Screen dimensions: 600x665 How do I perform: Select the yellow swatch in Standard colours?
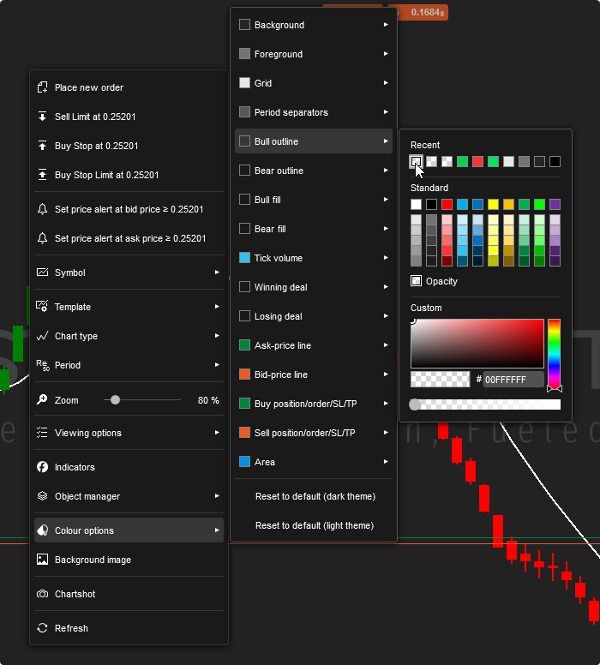pos(493,204)
